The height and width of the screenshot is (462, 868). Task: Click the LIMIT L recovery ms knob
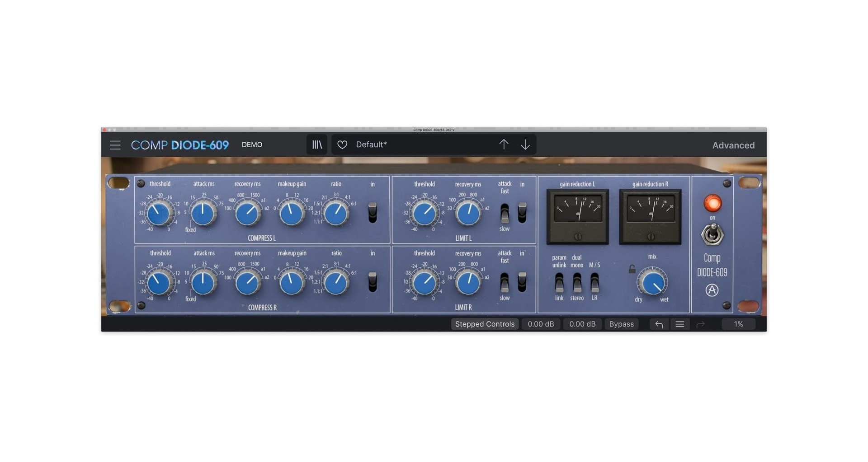click(x=468, y=214)
